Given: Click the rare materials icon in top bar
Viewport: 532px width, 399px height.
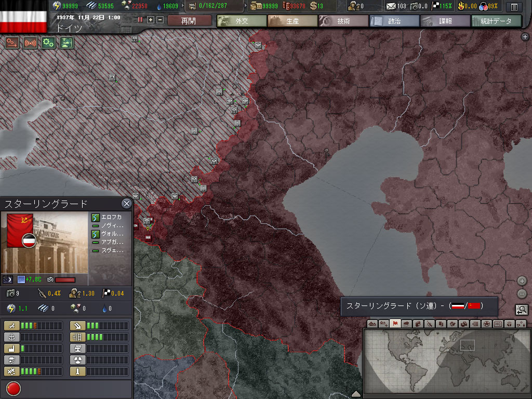Looking at the screenshot, I should point(126,5).
